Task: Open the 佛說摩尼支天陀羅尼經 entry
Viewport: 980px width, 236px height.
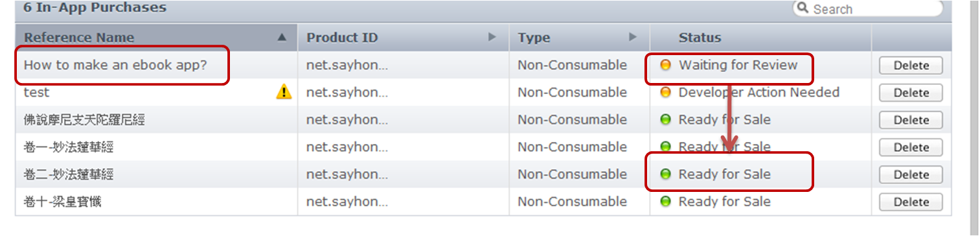Action: pyautogui.click(x=84, y=120)
